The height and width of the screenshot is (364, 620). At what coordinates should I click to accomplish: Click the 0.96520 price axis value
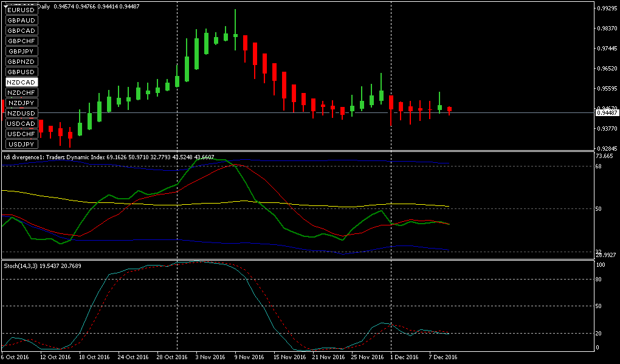(607, 69)
